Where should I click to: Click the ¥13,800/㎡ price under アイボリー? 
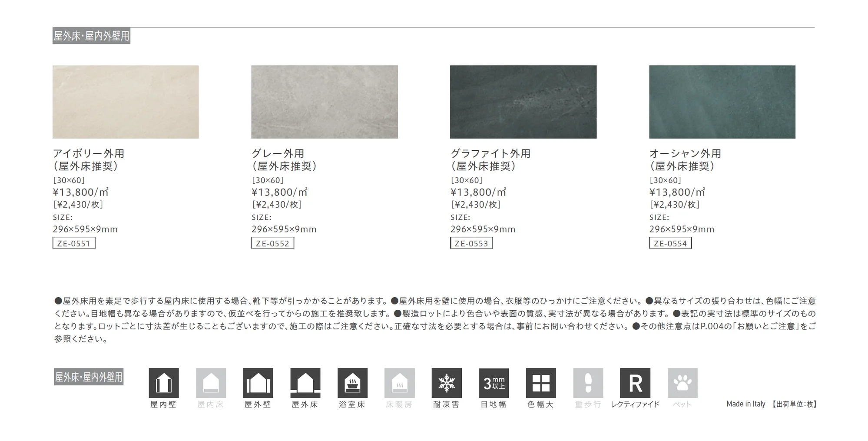[80, 192]
